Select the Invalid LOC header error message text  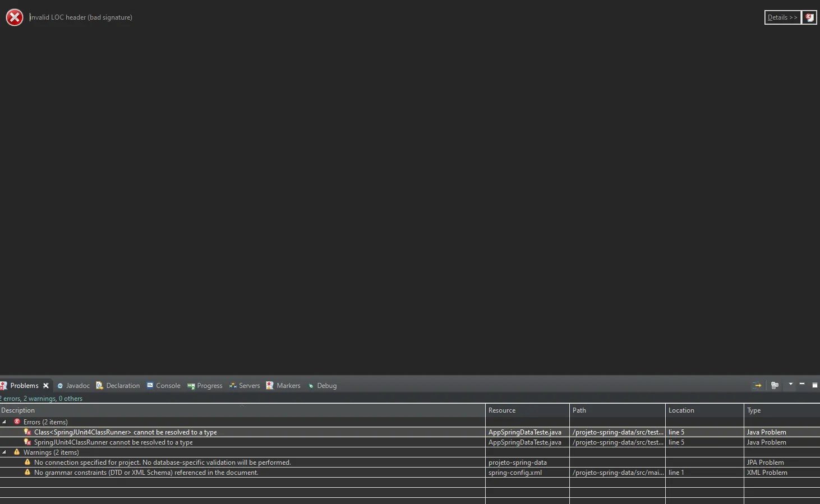pos(81,17)
